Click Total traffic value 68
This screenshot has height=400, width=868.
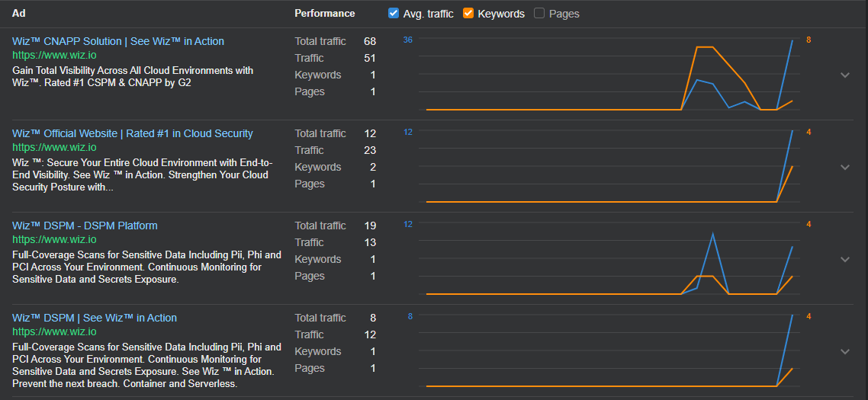370,41
